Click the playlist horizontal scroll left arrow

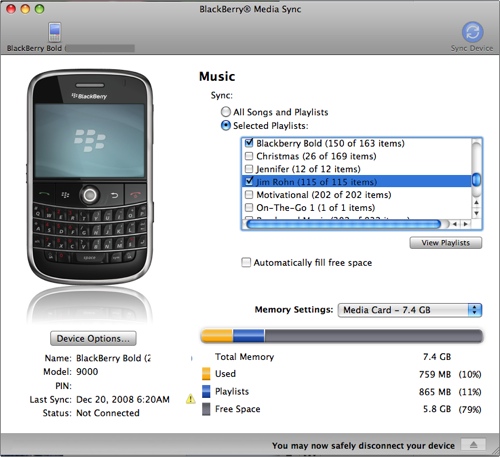(x=455, y=224)
